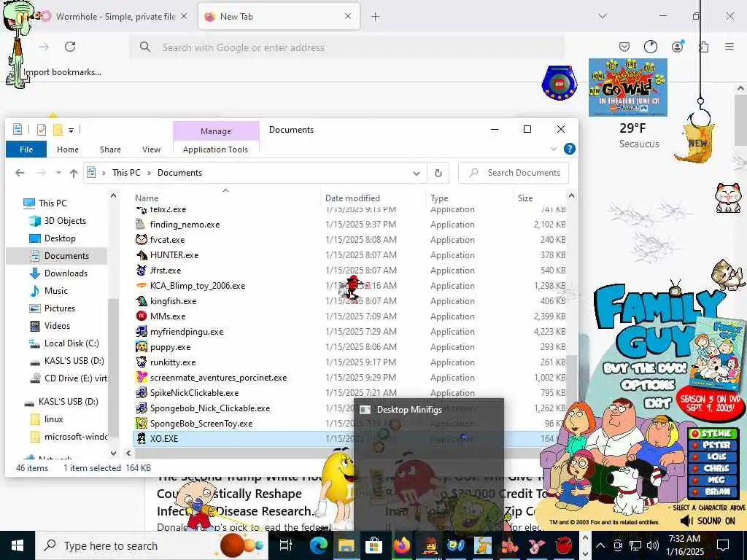Open the notification center icon
The width and height of the screenshot is (747, 560).
point(723,545)
